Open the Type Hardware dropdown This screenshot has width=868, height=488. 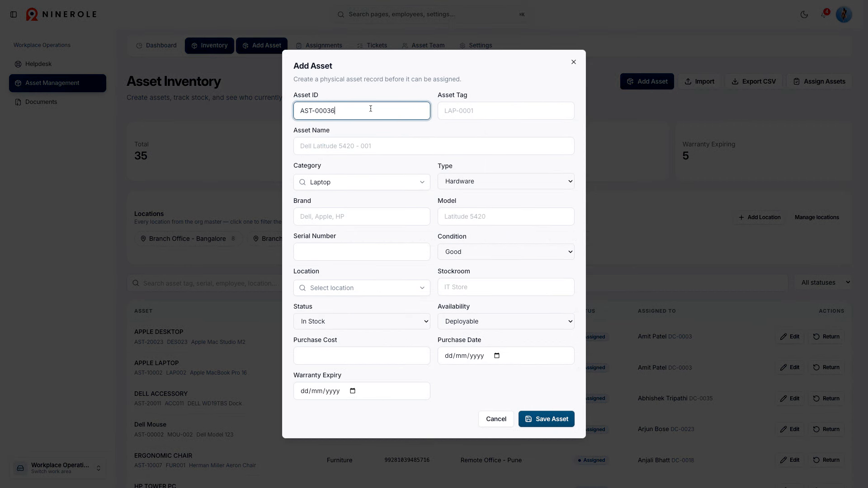pos(506,181)
